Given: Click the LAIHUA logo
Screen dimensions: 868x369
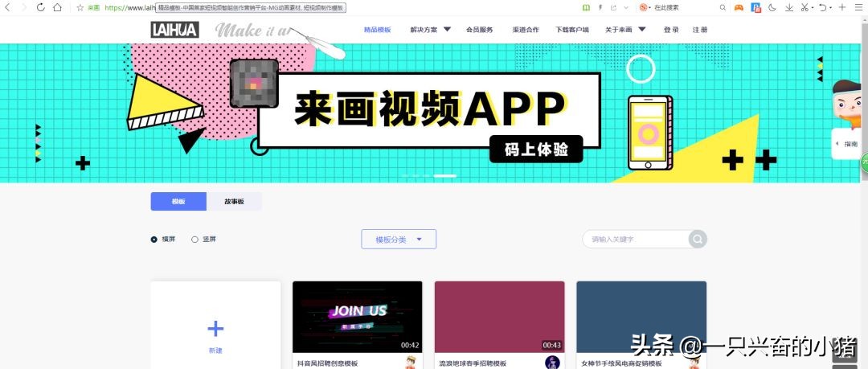Looking at the screenshot, I should coord(175,30).
